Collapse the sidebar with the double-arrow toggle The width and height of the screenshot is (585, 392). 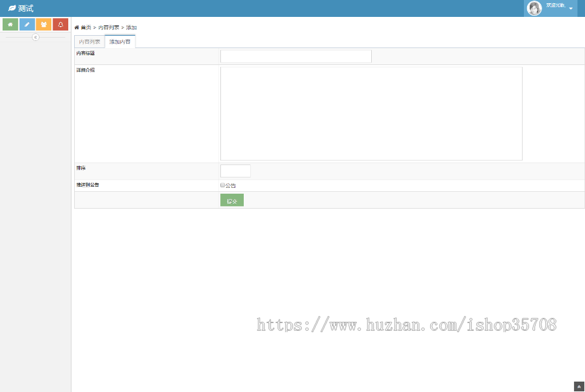coord(36,37)
